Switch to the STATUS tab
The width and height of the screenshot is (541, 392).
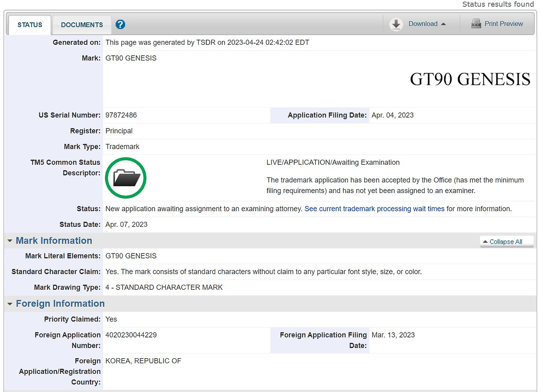30,25
